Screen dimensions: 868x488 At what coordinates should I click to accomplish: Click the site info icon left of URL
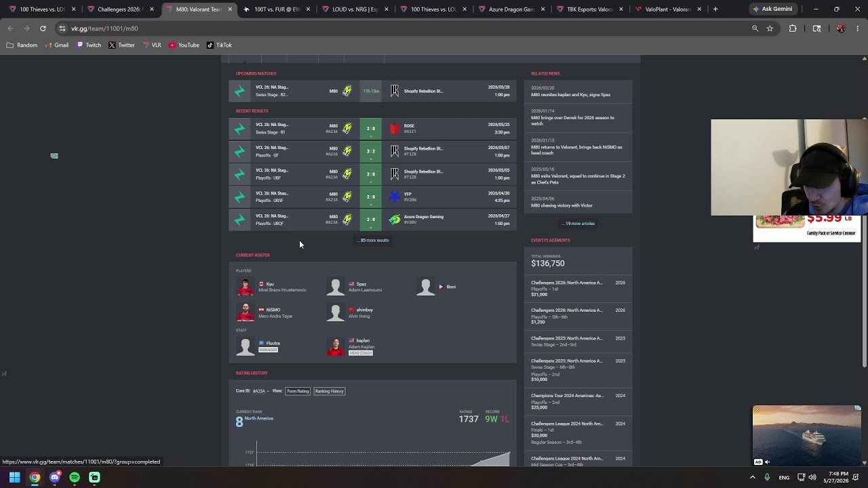point(62,28)
